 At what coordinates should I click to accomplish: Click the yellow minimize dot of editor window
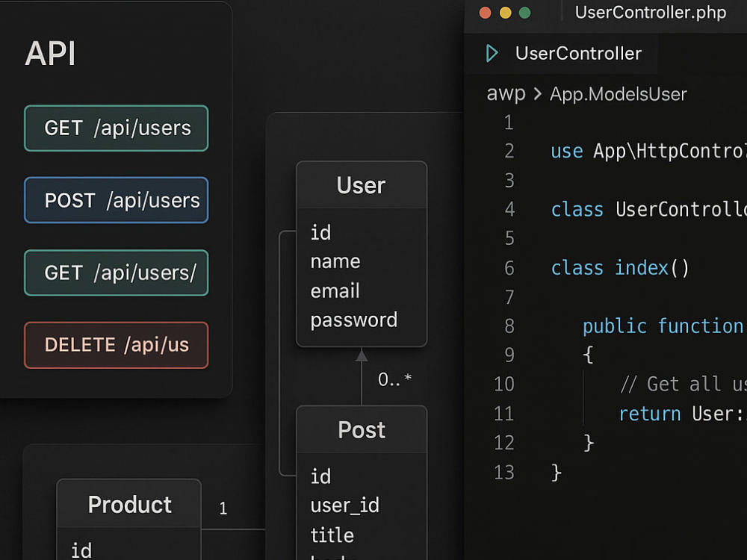coord(505,13)
